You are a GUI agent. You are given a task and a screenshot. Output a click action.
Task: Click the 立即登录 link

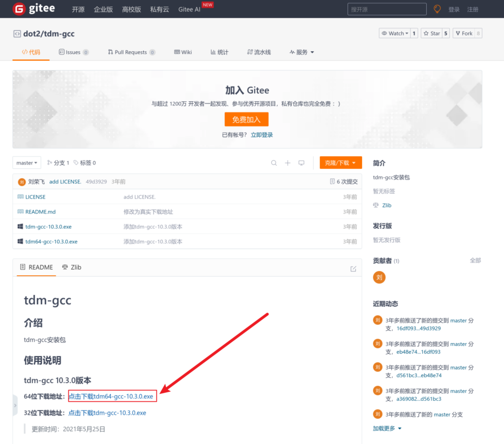click(262, 135)
